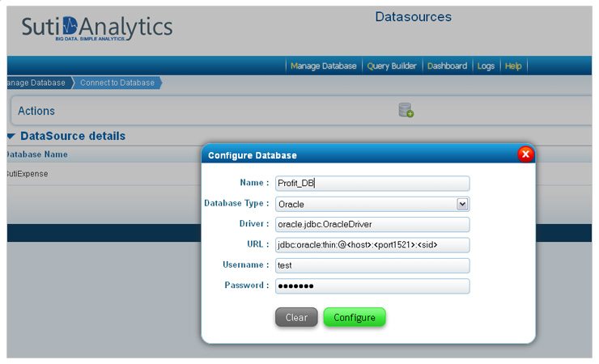The image size is (599, 364).
Task: Click the add database icon in Actions
Action: (406, 110)
